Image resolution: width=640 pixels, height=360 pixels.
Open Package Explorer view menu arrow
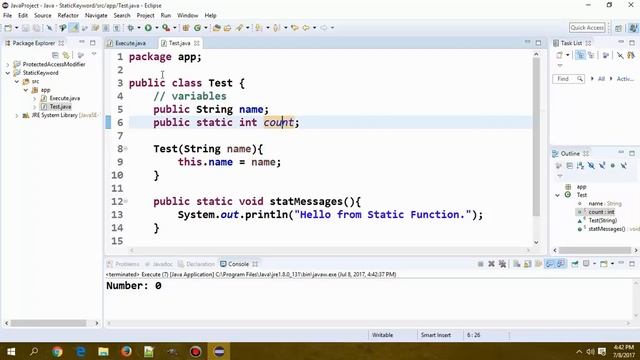click(x=94, y=54)
